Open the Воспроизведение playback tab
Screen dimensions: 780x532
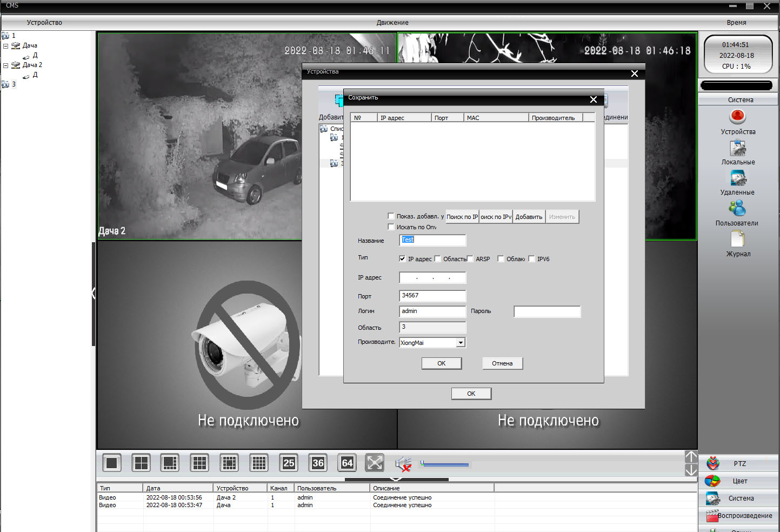pyautogui.click(x=739, y=516)
